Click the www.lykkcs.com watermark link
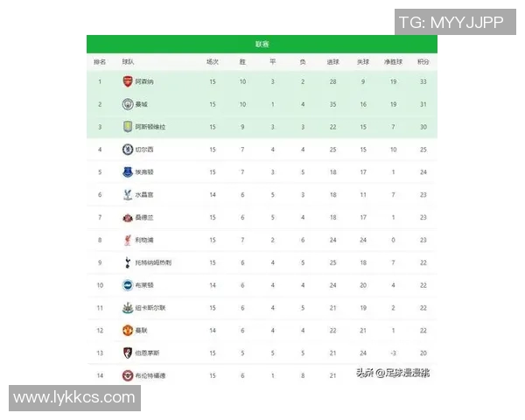The width and height of the screenshot is (525, 420). point(73,398)
